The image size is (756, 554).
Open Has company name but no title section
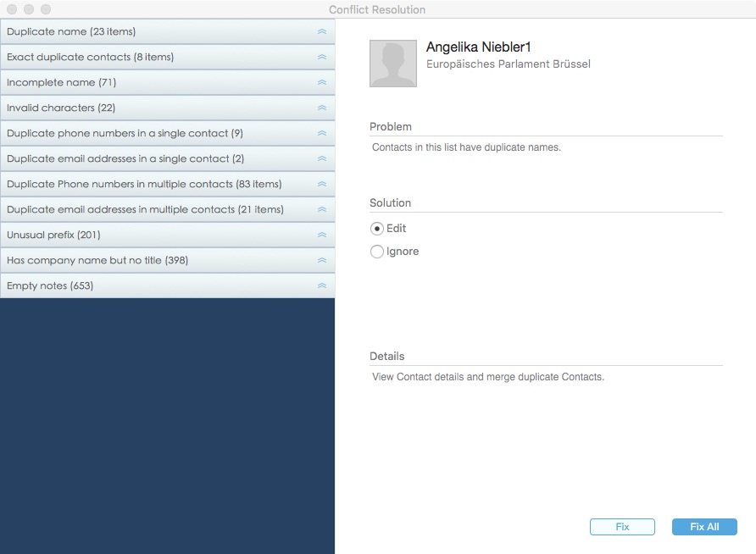click(x=97, y=260)
